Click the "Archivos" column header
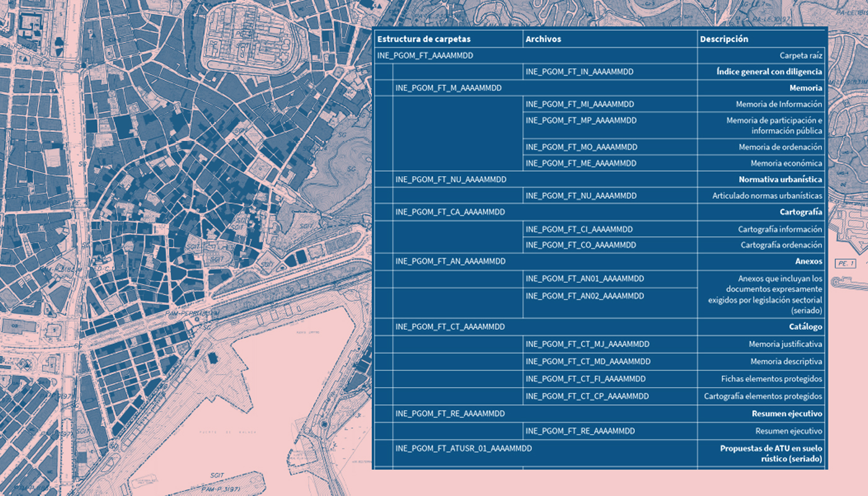The width and height of the screenshot is (868, 496). click(x=543, y=39)
